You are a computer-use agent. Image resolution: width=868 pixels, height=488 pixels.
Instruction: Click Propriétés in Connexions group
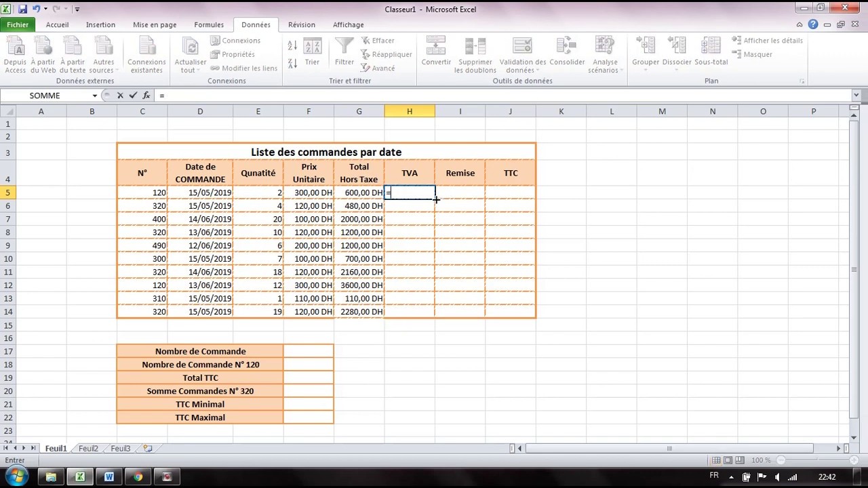pyautogui.click(x=233, y=54)
